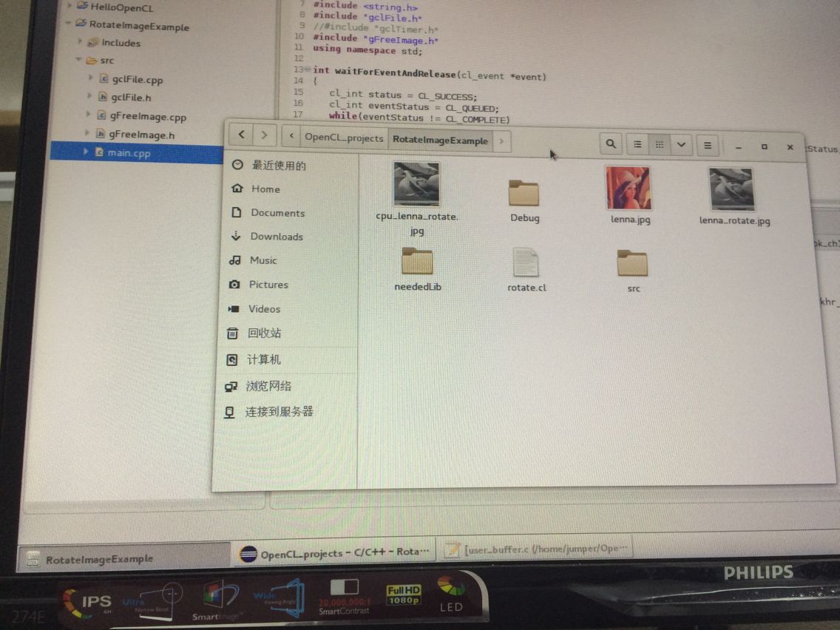Select the neededLib folder
Image resolution: width=840 pixels, height=630 pixels.
417,262
